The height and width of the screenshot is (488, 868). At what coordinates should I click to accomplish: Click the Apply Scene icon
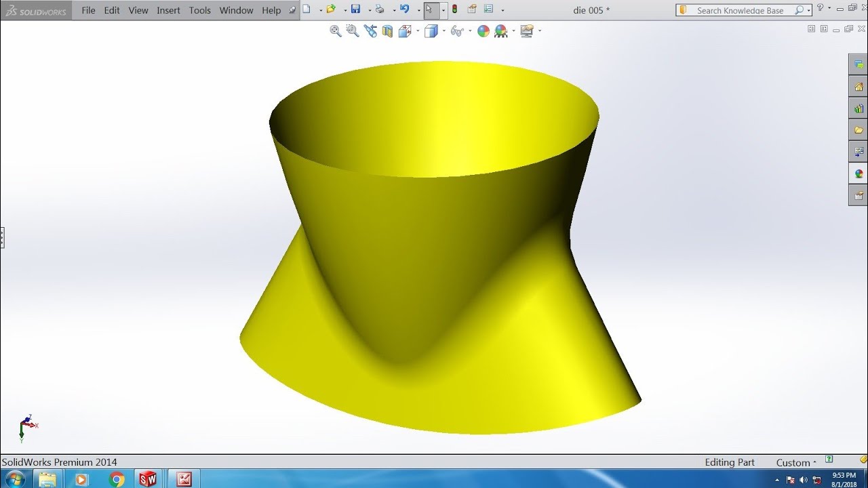(x=501, y=30)
